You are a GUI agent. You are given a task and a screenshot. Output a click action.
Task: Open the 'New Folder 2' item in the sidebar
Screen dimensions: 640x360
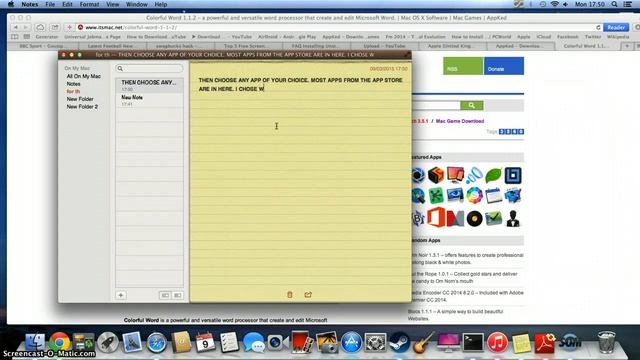click(82, 107)
